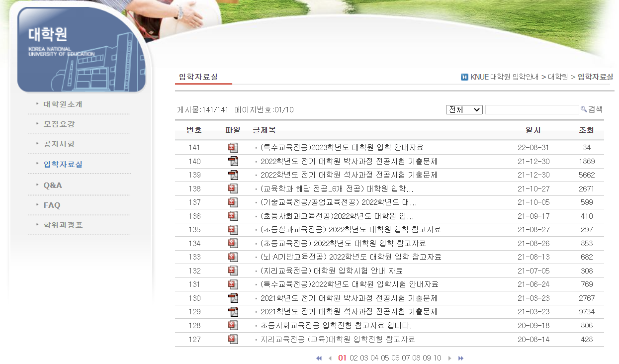Open the 전체 search category dropdown
Viewport: 619px width, 364px height.
(464, 109)
